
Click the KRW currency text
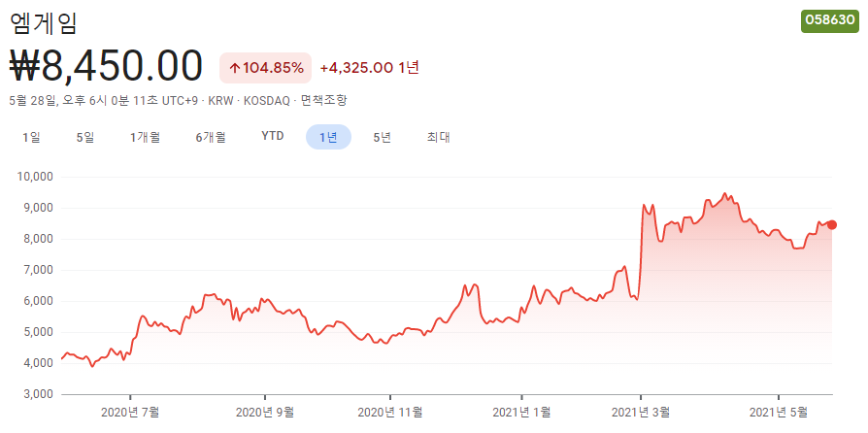point(220,101)
